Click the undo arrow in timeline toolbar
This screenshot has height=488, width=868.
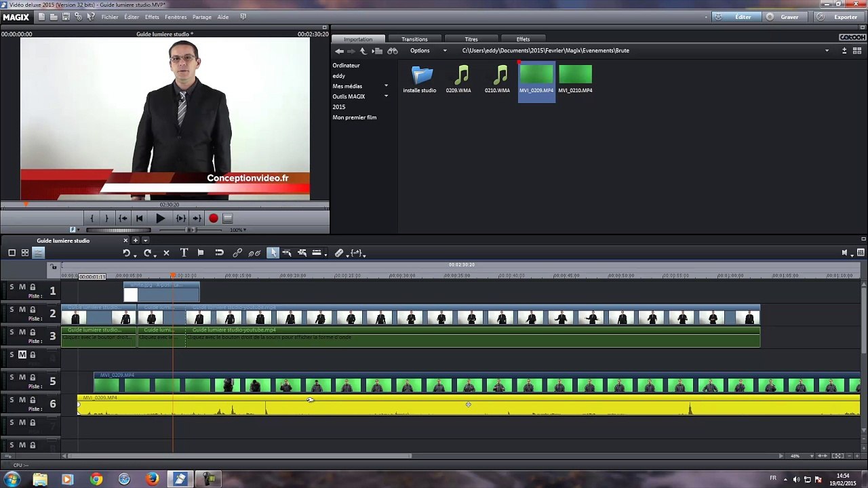pyautogui.click(x=126, y=253)
